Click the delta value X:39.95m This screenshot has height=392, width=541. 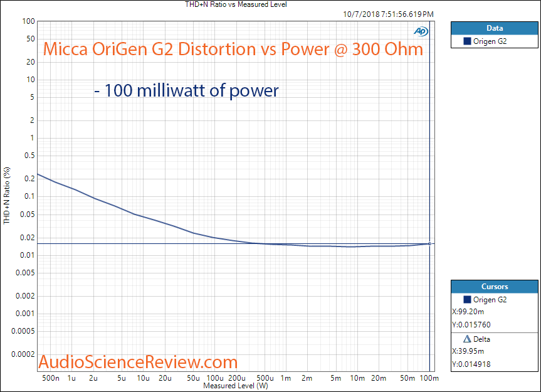click(468, 351)
